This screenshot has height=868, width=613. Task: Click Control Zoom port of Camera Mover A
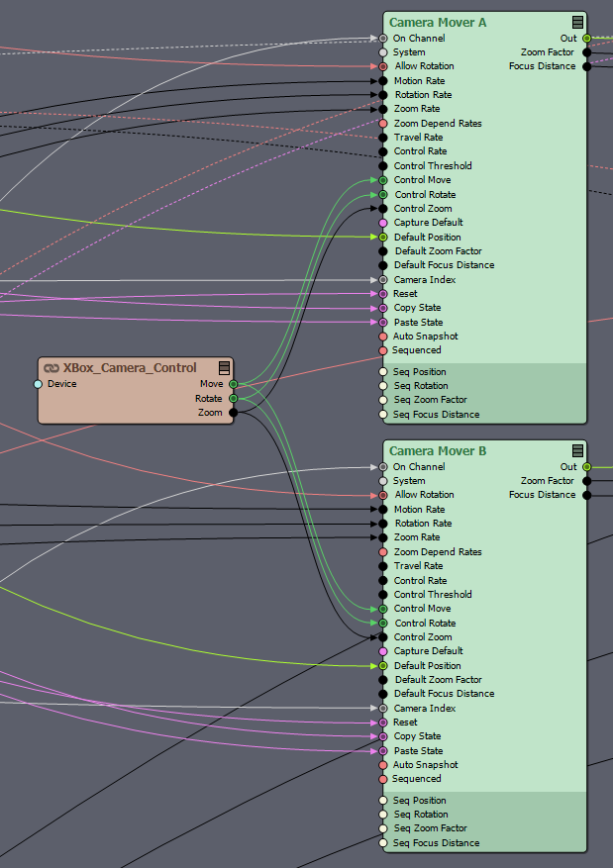[382, 209]
